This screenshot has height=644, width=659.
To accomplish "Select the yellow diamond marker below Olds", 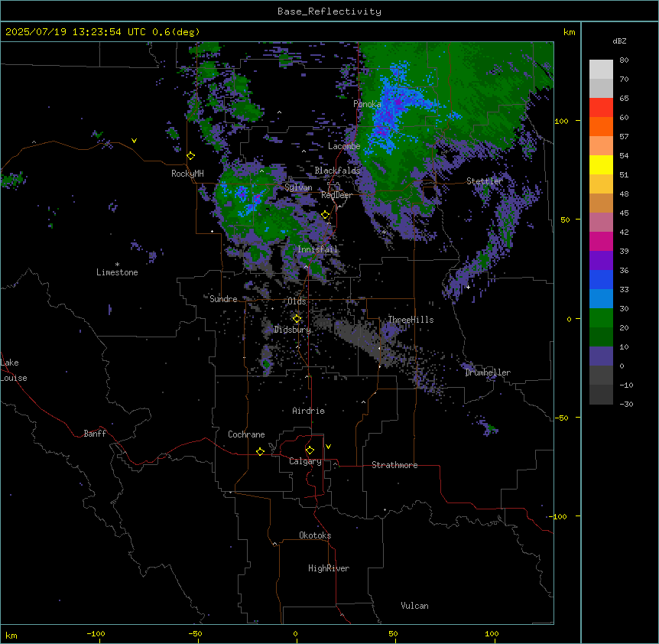I will (297, 319).
